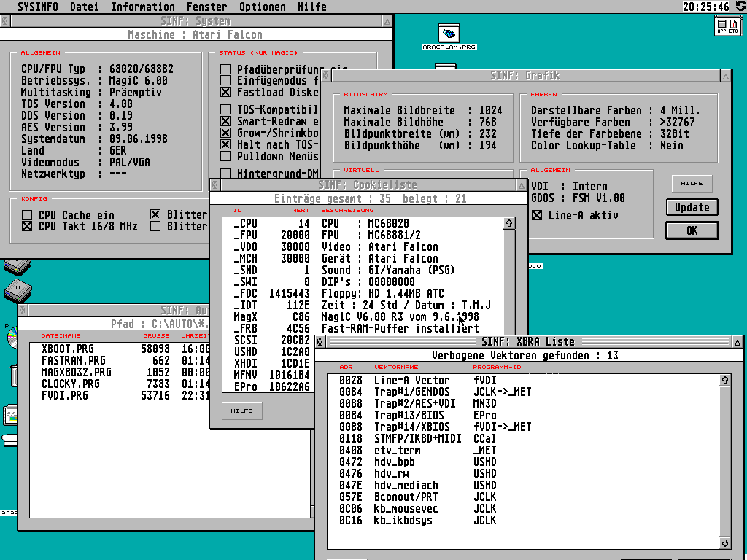747x560 pixels.
Task: Click SINF: Grafik title bar
Action: pyautogui.click(x=525, y=76)
